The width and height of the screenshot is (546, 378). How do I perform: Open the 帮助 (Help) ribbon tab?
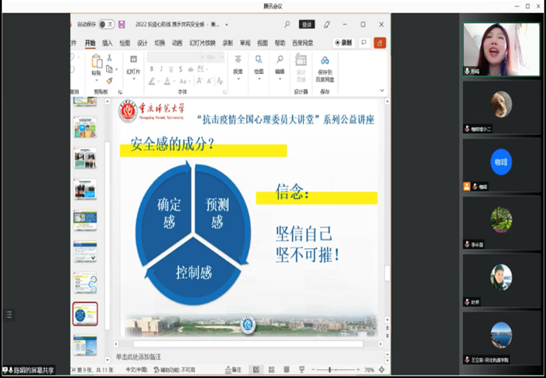pos(280,43)
